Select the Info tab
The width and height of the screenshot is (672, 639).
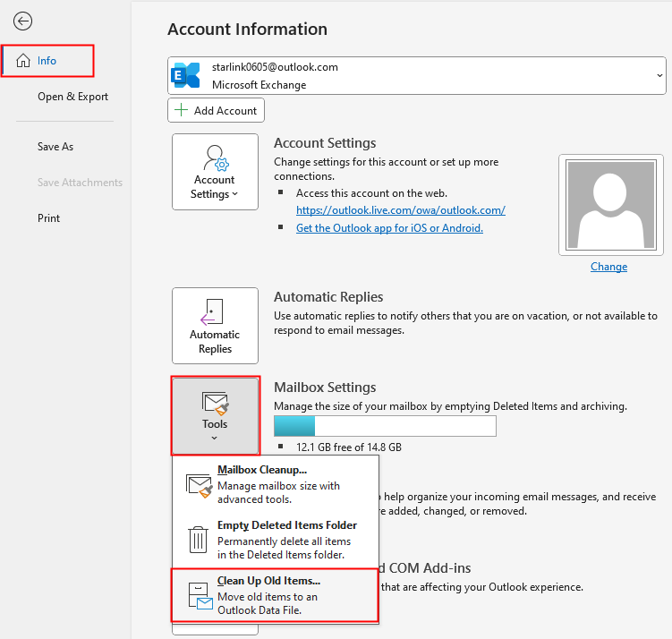point(47,61)
